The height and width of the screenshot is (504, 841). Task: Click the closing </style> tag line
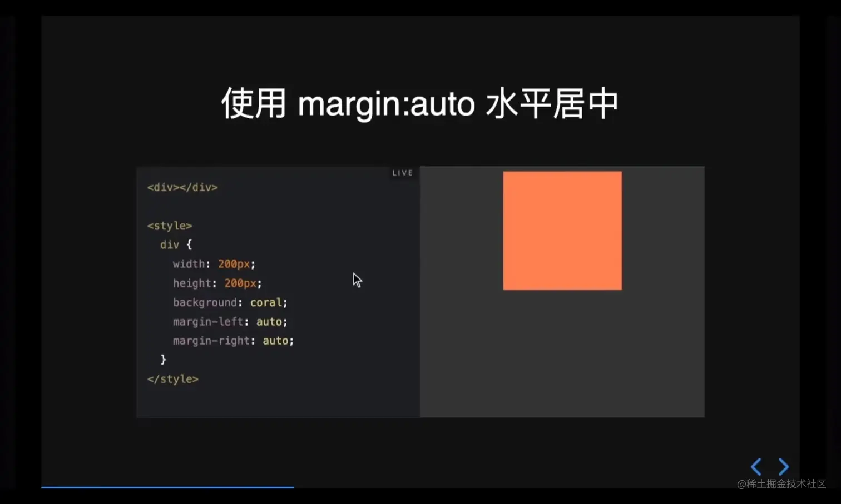172,379
